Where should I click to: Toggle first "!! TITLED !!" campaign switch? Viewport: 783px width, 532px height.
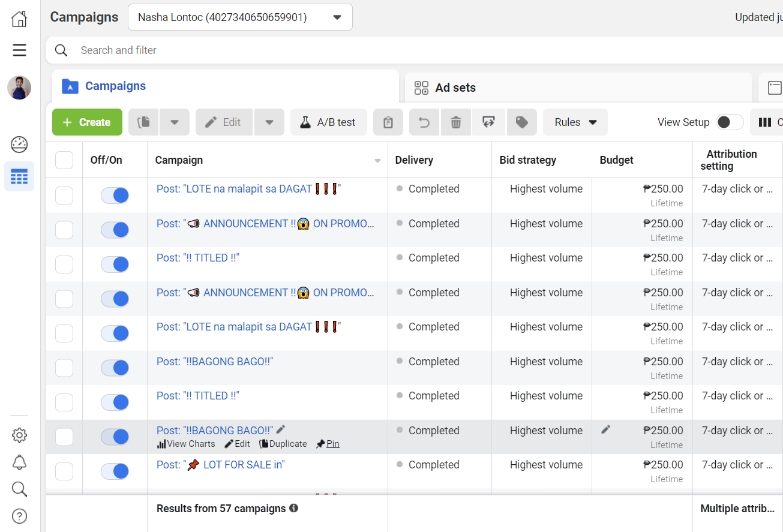tap(115, 265)
